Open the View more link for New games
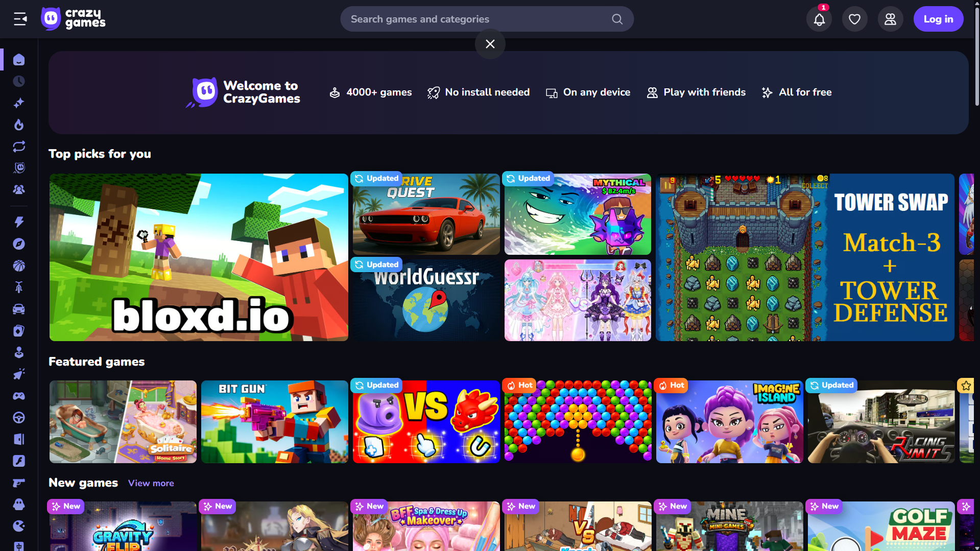The height and width of the screenshot is (551, 980). [151, 483]
